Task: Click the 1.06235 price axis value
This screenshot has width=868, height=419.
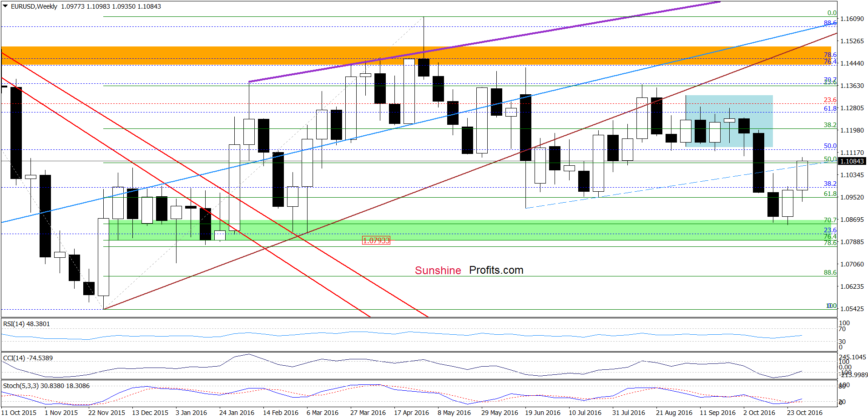Action: coord(852,286)
